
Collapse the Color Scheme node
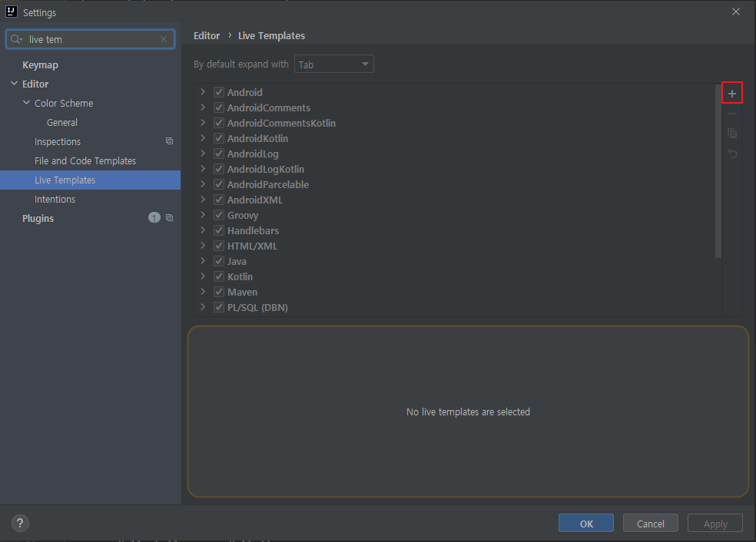coord(26,103)
